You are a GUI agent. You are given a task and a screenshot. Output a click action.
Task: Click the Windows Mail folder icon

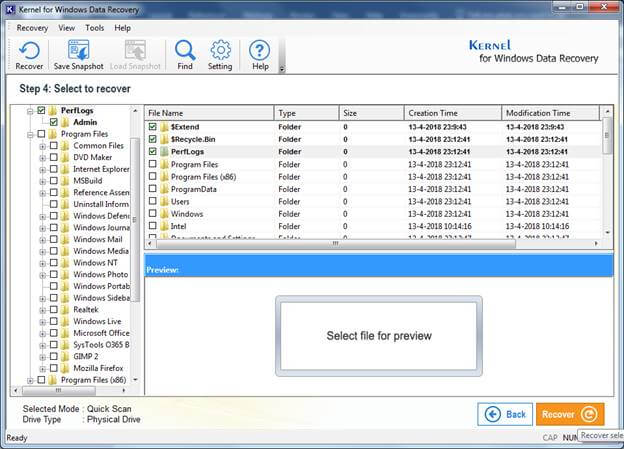click(65, 239)
